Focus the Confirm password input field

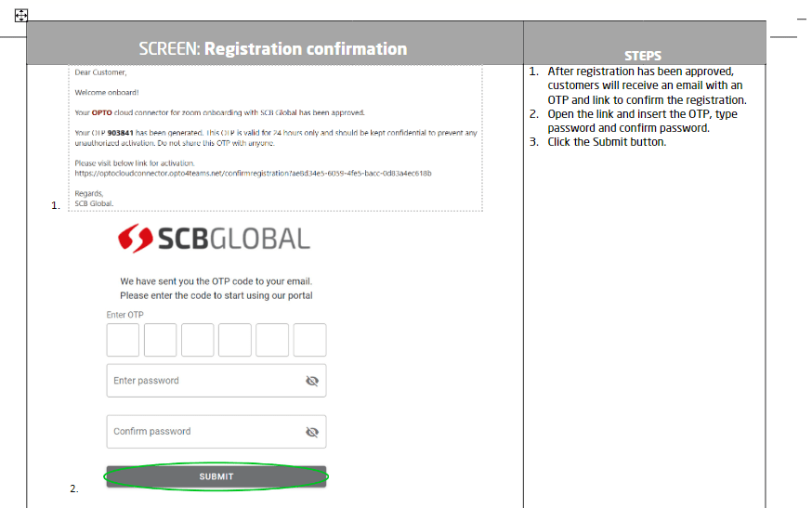[x=216, y=431]
